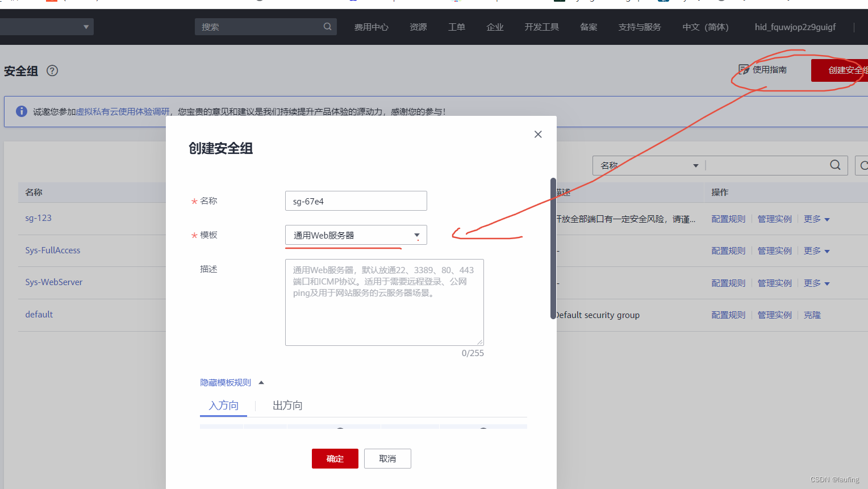
Task: Click the security group list search icon
Action: pyautogui.click(x=835, y=165)
